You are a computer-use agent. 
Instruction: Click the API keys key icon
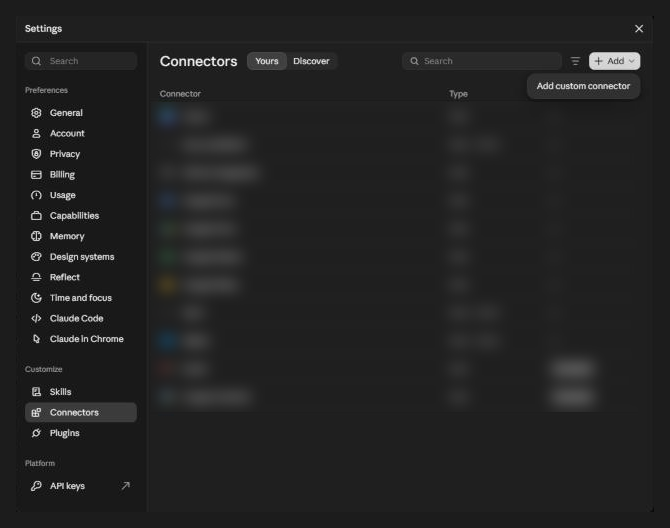click(x=36, y=486)
